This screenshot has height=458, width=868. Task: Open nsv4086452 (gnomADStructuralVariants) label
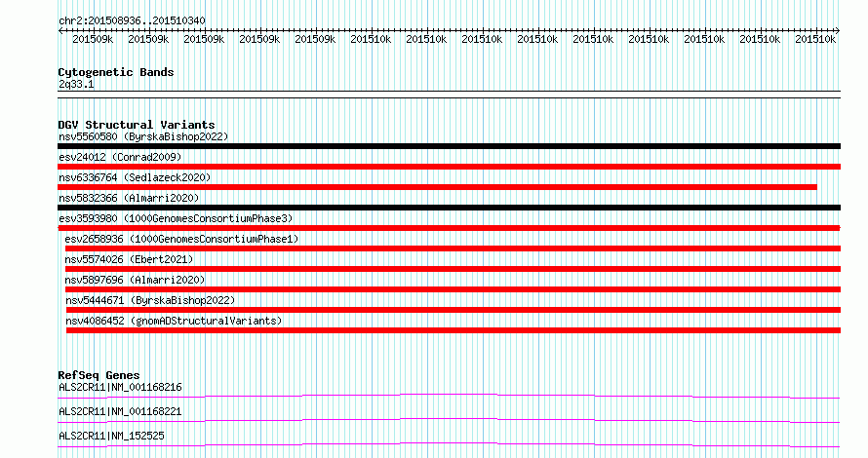174,321
